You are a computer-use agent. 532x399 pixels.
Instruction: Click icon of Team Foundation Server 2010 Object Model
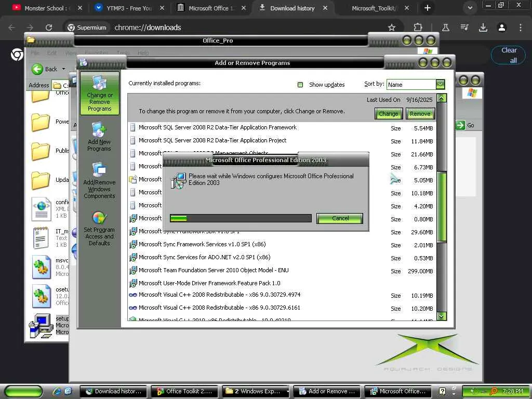pyautogui.click(x=133, y=270)
